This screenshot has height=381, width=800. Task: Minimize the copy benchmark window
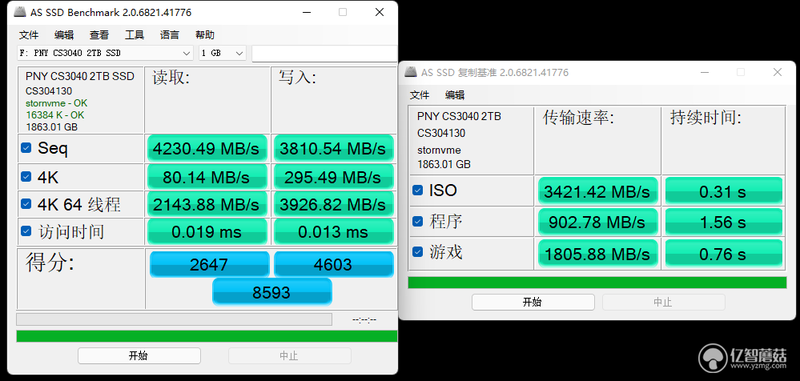point(704,72)
